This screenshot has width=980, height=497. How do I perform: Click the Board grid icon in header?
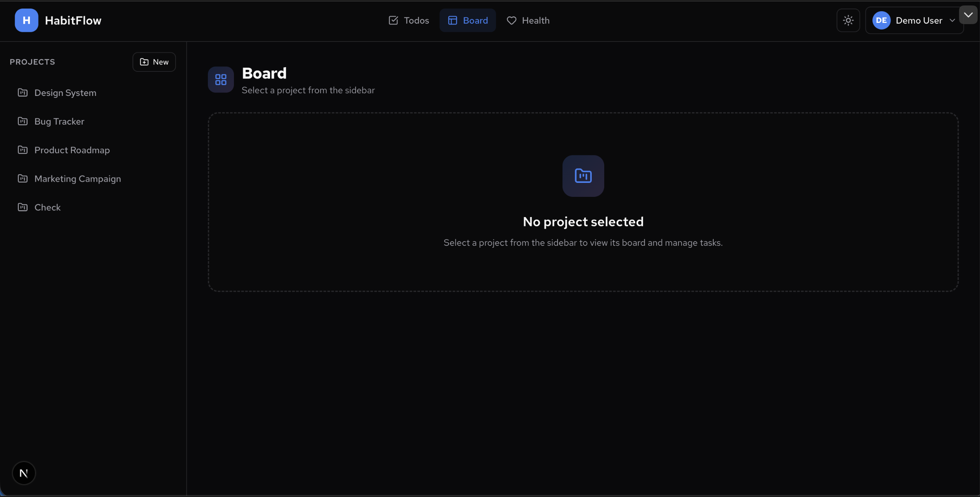coord(221,80)
